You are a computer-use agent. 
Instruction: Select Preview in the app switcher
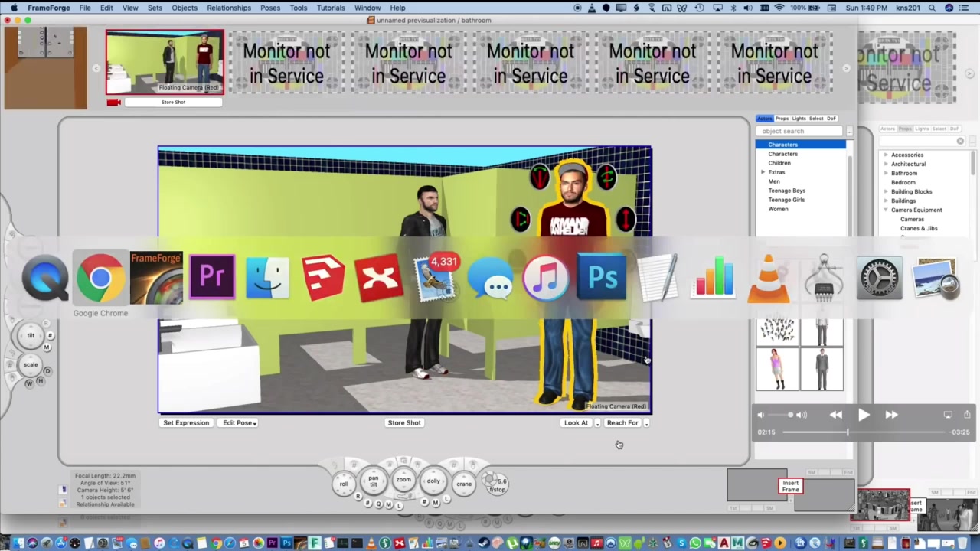pyautogui.click(x=936, y=277)
